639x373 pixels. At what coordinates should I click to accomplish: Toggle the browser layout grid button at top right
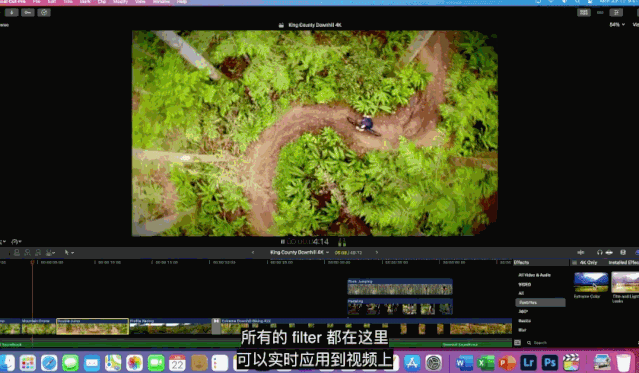[x=584, y=13]
